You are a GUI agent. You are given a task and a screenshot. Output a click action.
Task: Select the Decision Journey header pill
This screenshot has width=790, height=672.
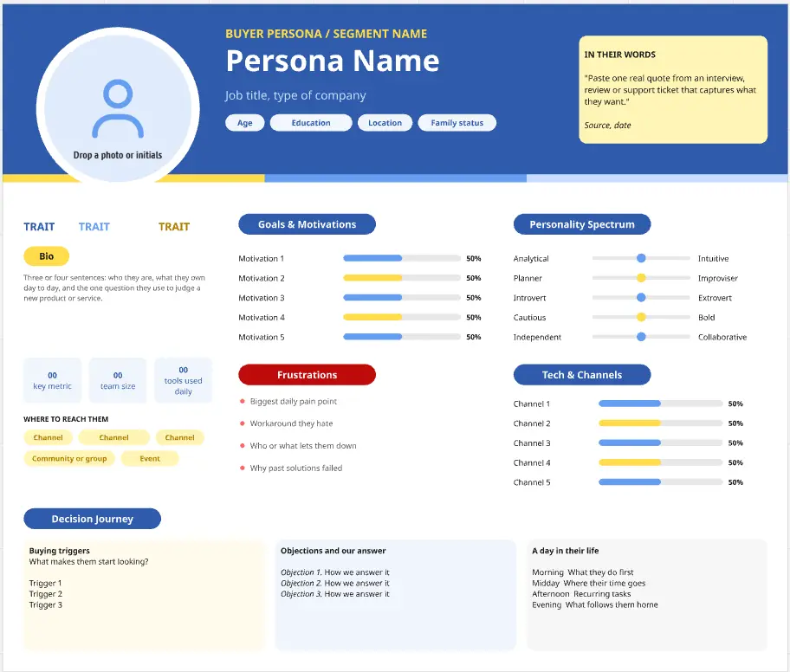92,520
